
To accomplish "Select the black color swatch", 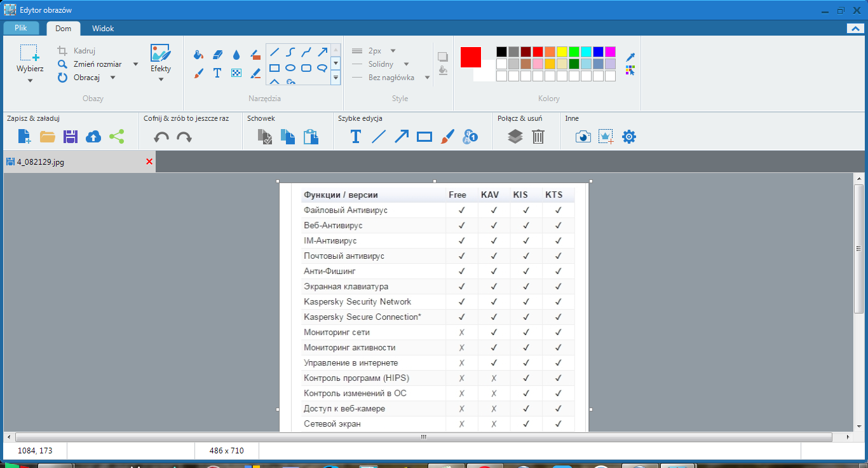I will [x=502, y=52].
